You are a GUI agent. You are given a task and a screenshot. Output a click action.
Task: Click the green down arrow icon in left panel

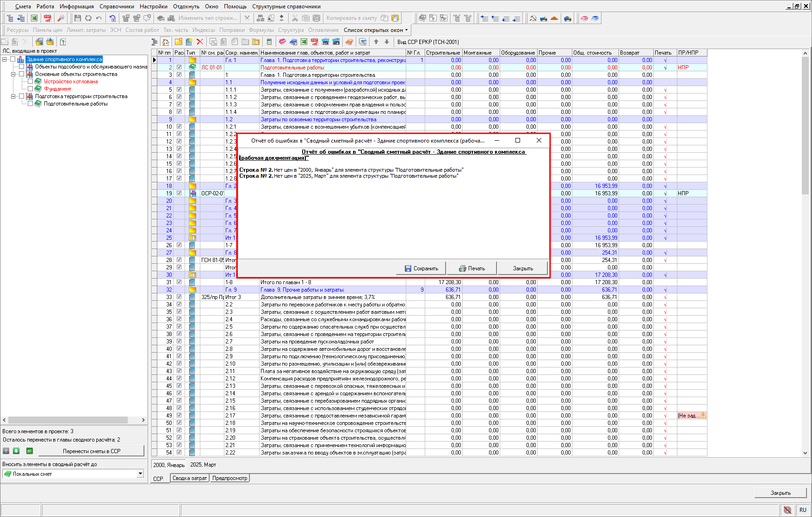click(16, 451)
